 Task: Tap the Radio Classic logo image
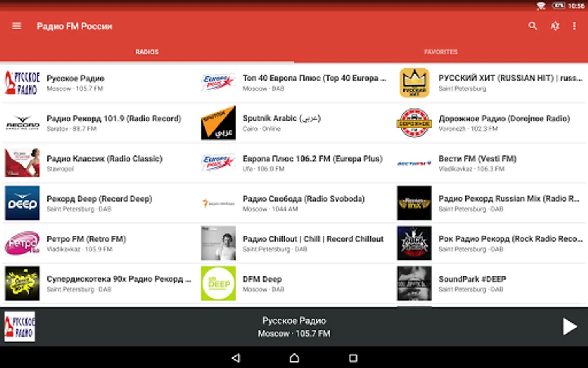(22, 163)
